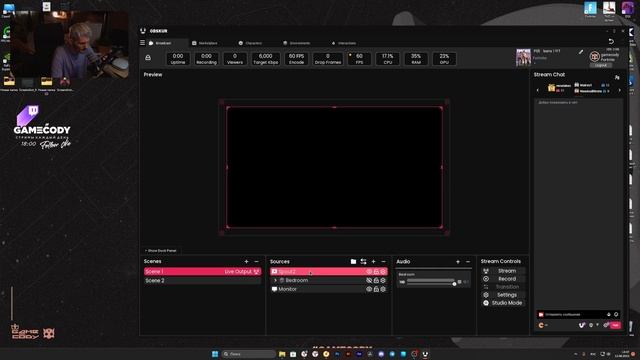Click the taskbar search box
This screenshot has width=640, height=360.
[x=249, y=354]
